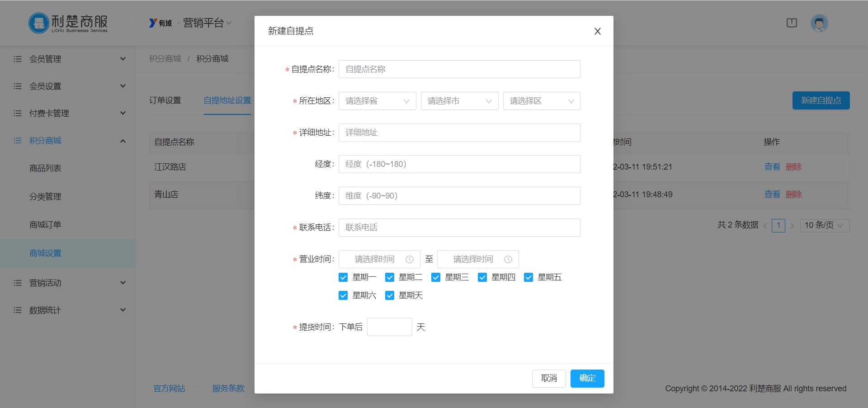Go to previous page arrow in pagination
The height and width of the screenshot is (408, 868).
765,226
